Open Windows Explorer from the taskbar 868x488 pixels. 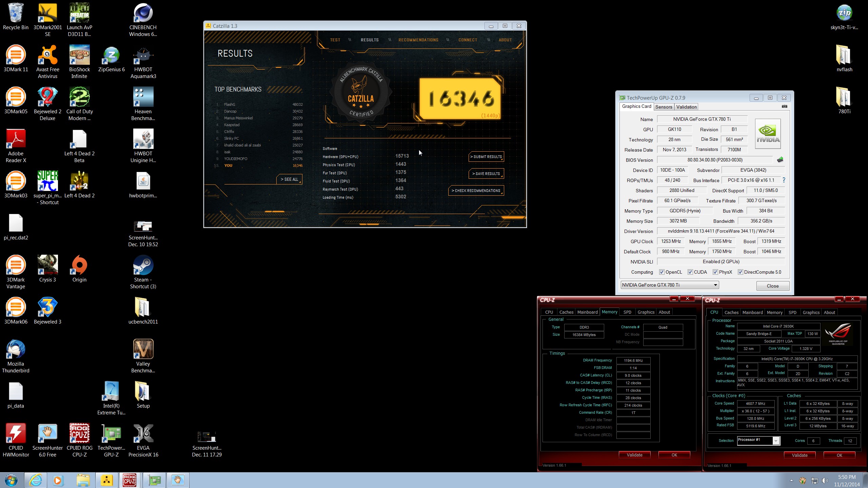pyautogui.click(x=83, y=480)
